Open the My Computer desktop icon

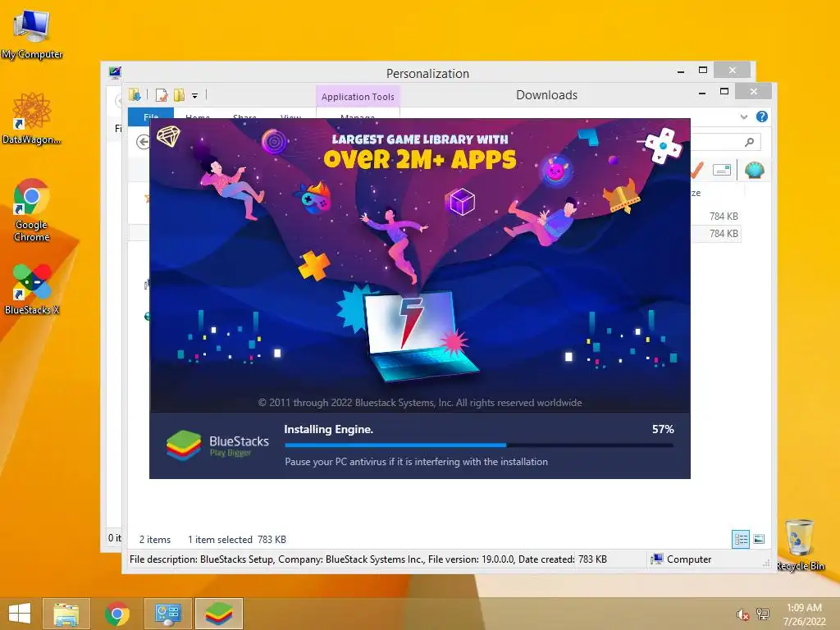coord(32,34)
